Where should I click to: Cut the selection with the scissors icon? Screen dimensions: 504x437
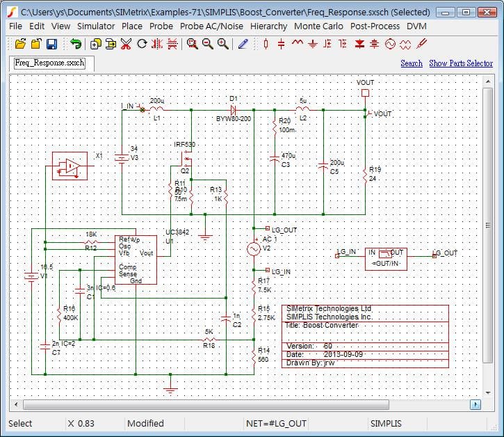pyautogui.click(x=126, y=44)
